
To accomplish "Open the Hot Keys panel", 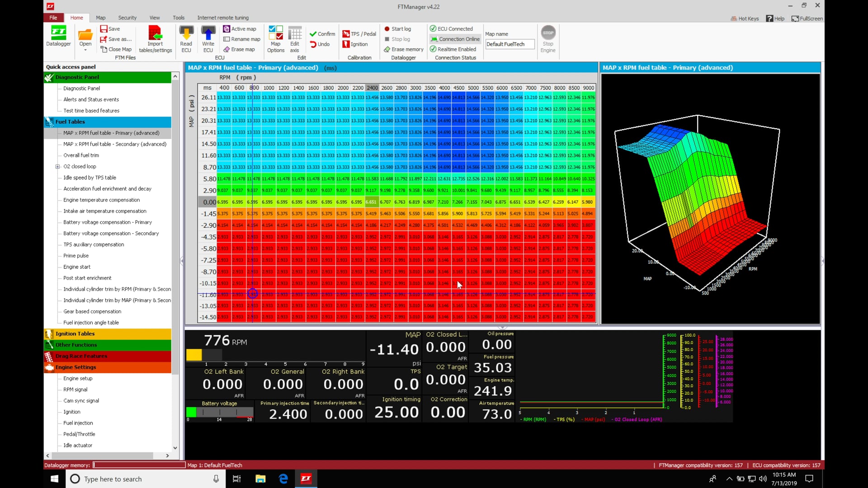I will (745, 19).
